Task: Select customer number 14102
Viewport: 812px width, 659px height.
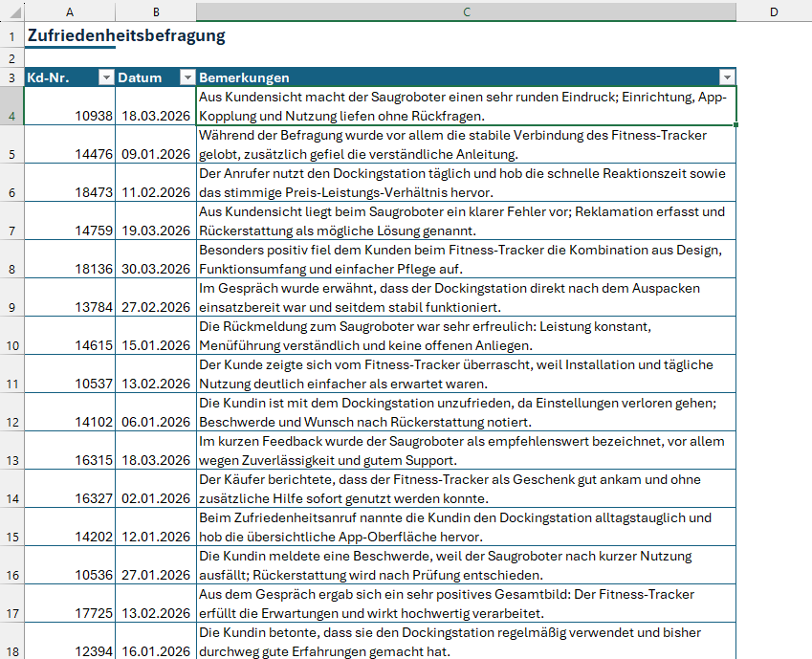Action: 70,412
